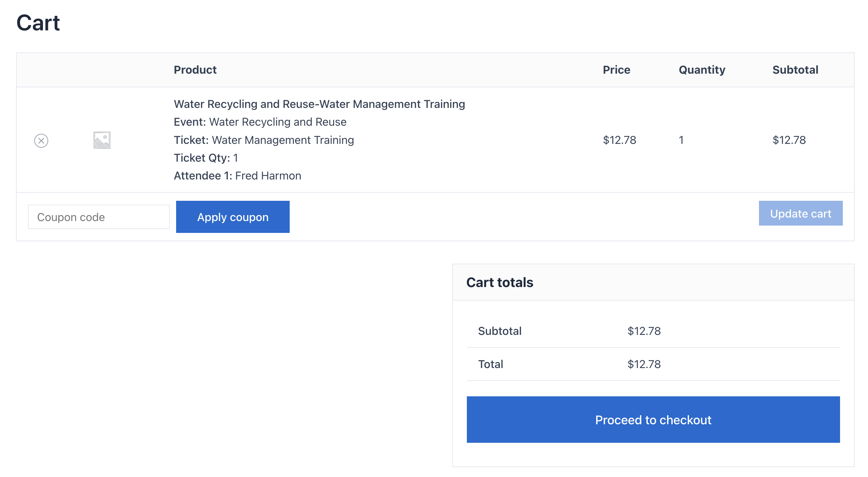Click the Attendee 1: Fred Harmon line
Image resolution: width=868 pixels, height=477 pixels.
tap(237, 176)
